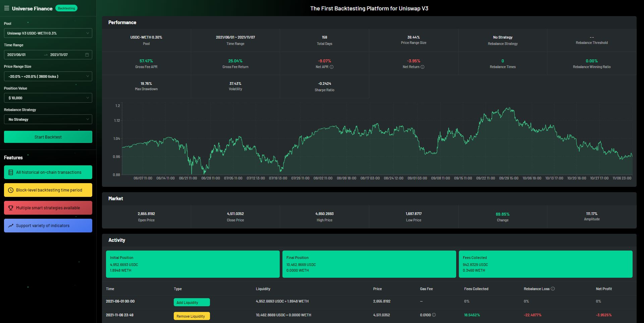Click the Initial Position card
The width and height of the screenshot is (644, 323).
tap(193, 264)
